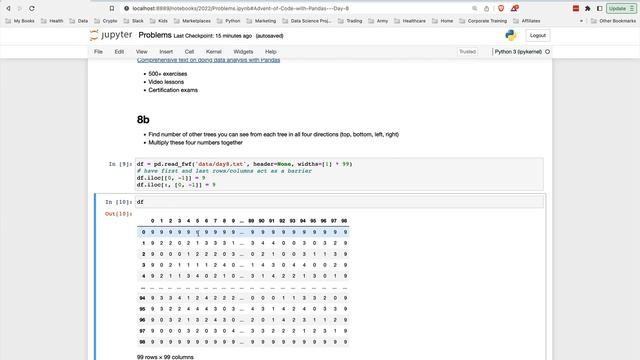
Task: Click column header 98 in output table
Action: click(x=344, y=221)
